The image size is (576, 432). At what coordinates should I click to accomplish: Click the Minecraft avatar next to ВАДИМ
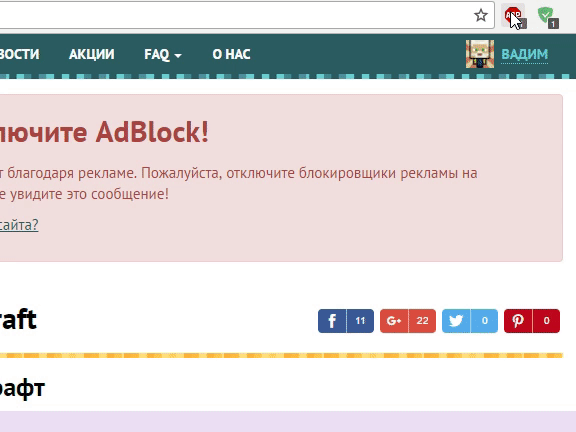tap(480, 54)
